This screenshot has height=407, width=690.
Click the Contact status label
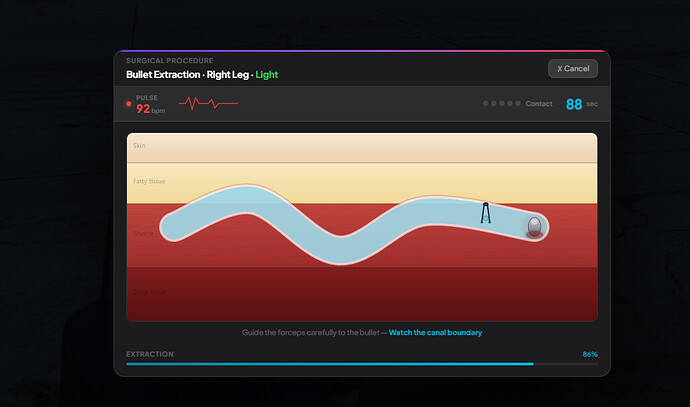pos(539,104)
